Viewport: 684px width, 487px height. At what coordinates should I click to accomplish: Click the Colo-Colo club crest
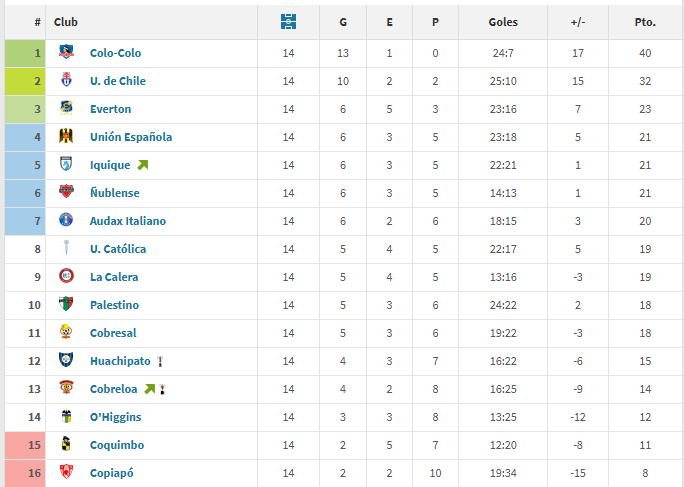[x=66, y=52]
